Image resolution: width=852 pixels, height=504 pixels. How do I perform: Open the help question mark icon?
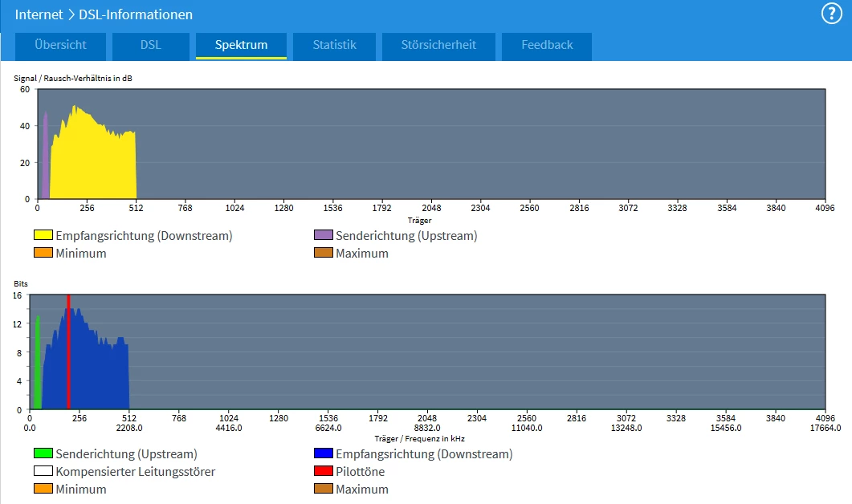pyautogui.click(x=831, y=14)
